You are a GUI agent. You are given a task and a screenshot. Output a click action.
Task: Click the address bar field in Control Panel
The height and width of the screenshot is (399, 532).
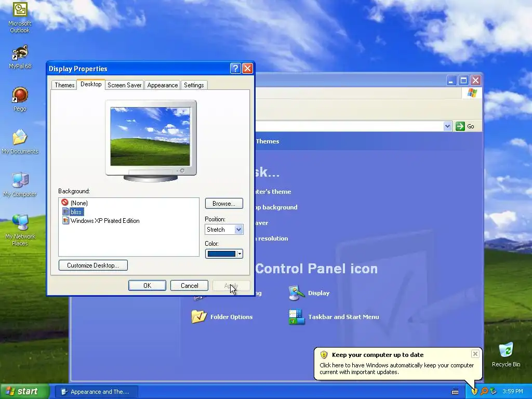(349, 126)
